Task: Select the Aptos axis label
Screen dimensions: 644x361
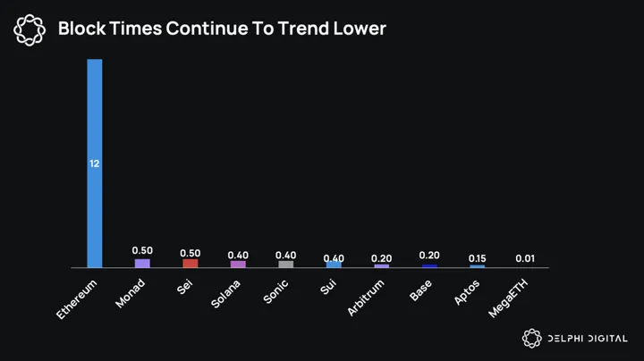Action: click(x=466, y=292)
